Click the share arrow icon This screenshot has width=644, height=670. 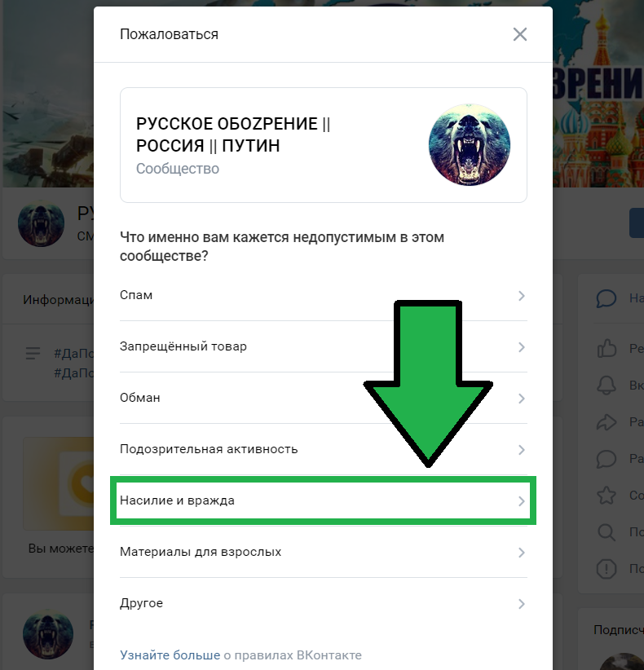[x=607, y=422]
